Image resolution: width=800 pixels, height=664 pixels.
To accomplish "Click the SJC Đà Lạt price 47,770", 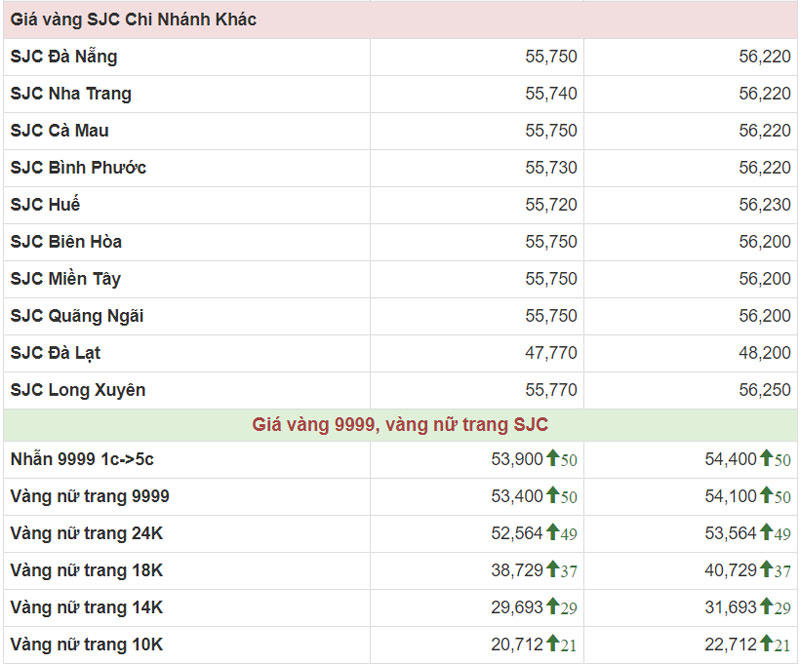I will (x=551, y=353).
